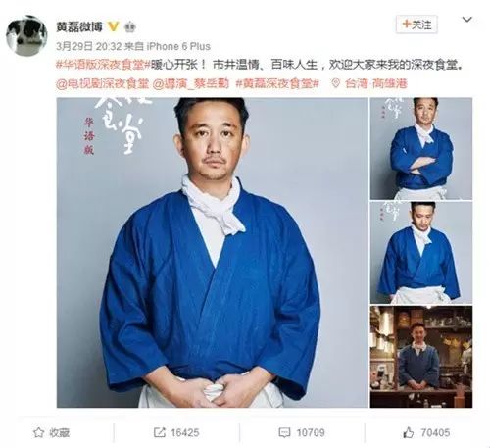The width and height of the screenshot is (490, 448).
Task: Click the thumbs-up like icon 70405
Action: [408, 433]
